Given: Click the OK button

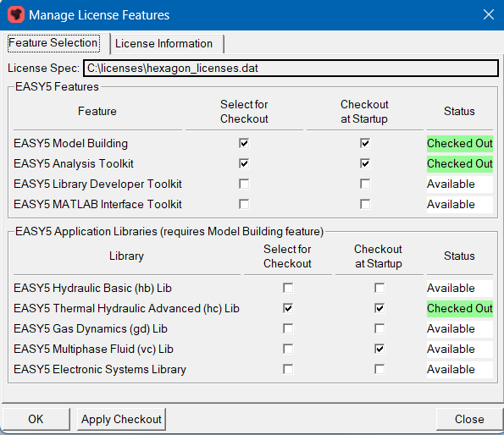Looking at the screenshot, I should 36,419.
